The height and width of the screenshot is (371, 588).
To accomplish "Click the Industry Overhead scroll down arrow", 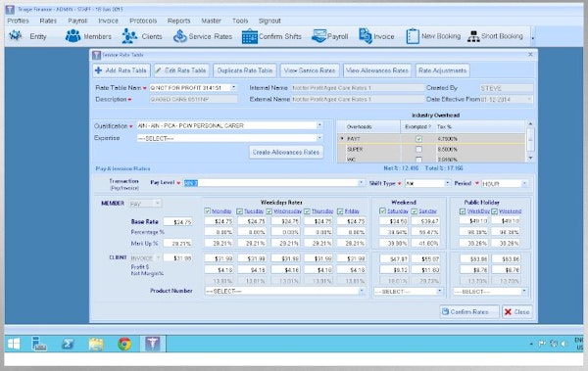I will click(530, 159).
